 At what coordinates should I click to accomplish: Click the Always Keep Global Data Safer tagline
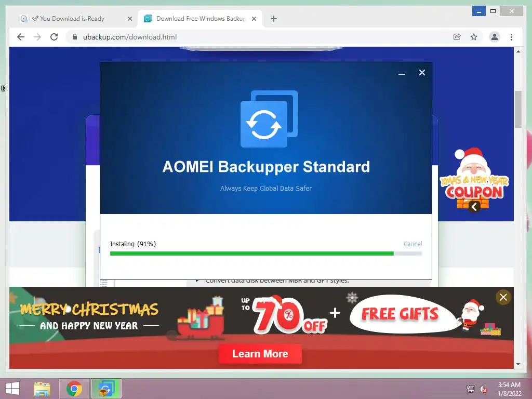[265, 188]
